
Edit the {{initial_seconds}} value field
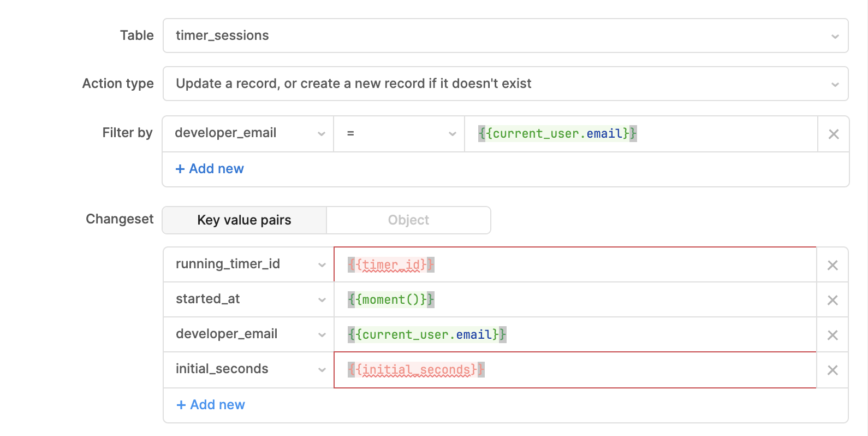(x=575, y=370)
